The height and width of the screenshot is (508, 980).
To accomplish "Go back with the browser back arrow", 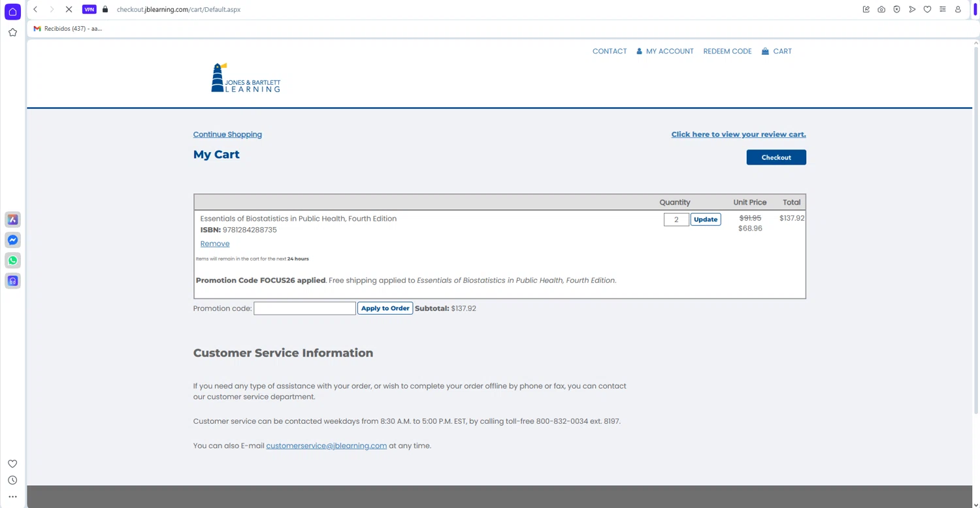I will pos(35,9).
